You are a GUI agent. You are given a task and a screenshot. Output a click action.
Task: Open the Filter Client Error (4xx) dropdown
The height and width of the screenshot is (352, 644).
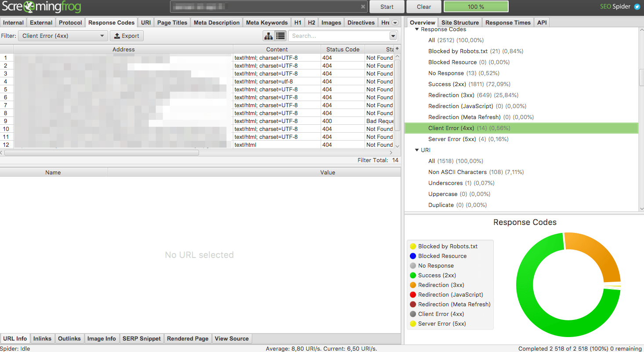(x=63, y=36)
